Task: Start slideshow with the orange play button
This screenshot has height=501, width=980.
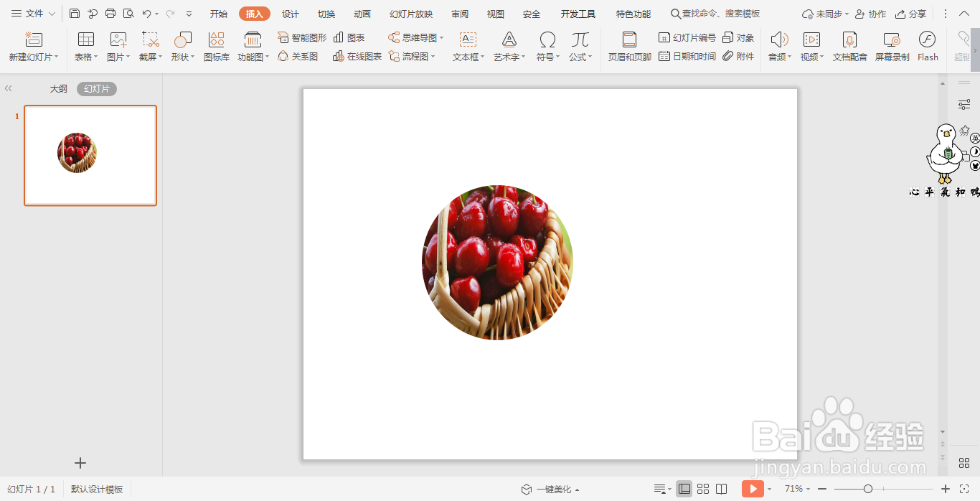Action: coord(753,489)
